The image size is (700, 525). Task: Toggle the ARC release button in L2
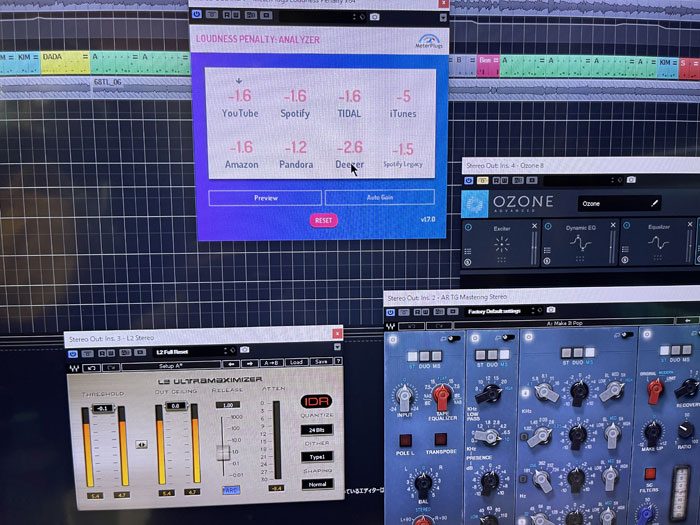click(230, 490)
